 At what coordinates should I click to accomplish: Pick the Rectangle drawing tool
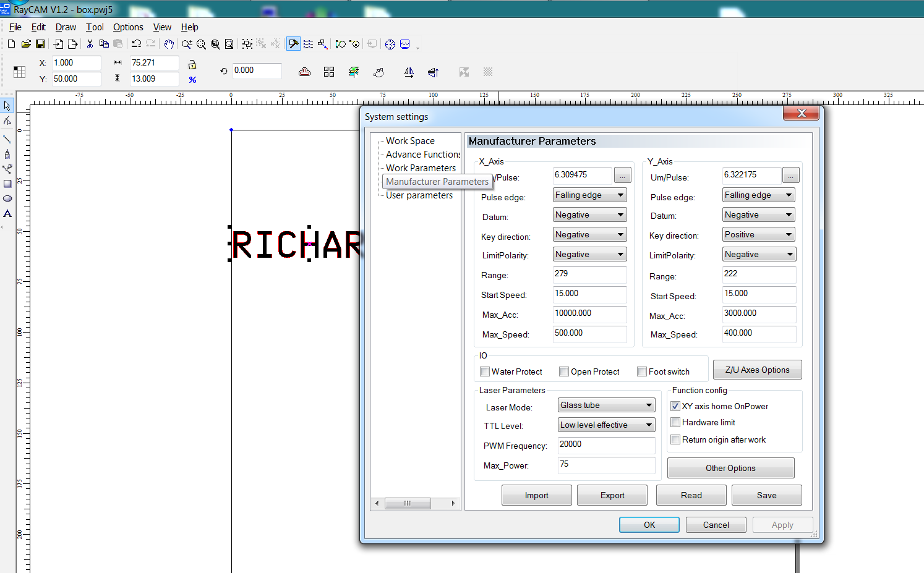[x=7, y=184]
